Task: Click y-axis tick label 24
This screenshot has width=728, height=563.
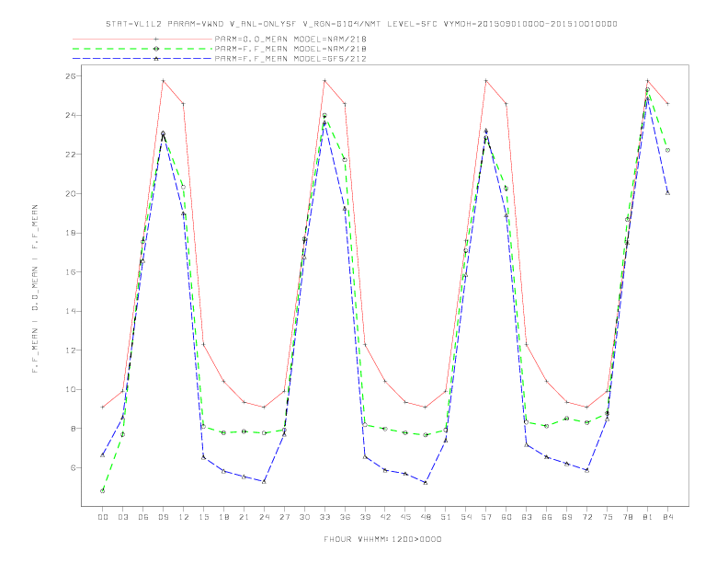Action: [x=71, y=115]
